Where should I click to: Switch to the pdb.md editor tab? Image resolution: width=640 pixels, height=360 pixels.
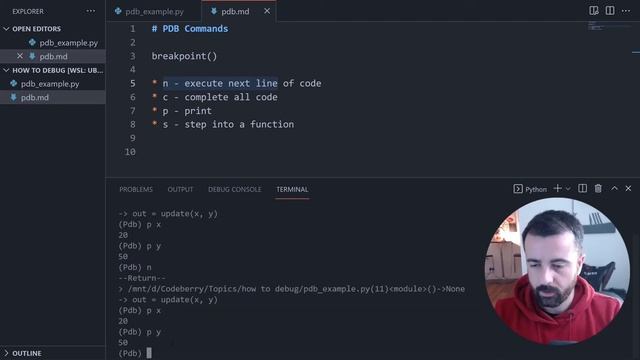pyautogui.click(x=235, y=11)
